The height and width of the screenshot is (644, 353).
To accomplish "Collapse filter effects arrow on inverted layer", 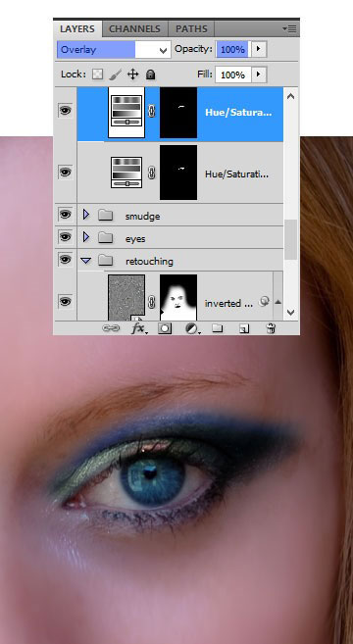I will point(277,302).
